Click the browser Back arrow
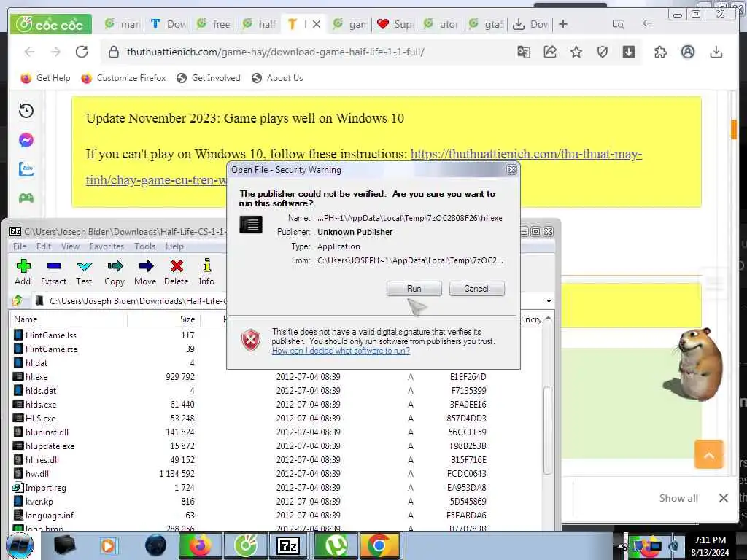Screen dimensions: 747x560 tap(29, 52)
